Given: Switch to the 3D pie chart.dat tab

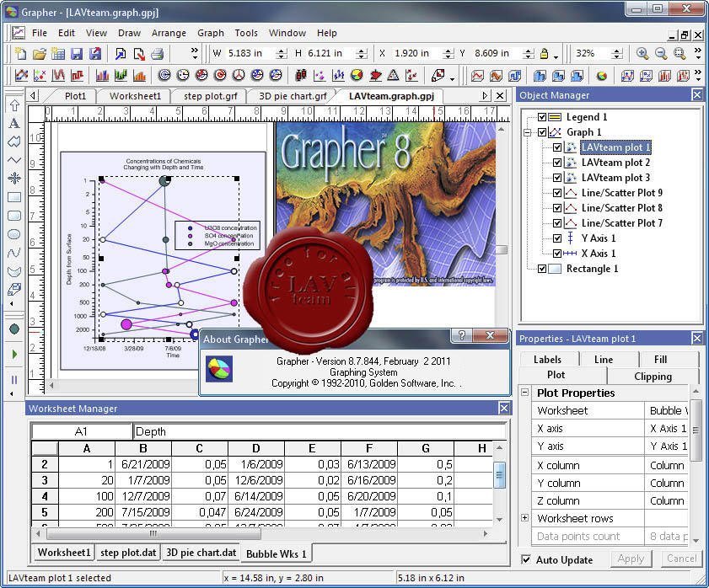Looking at the screenshot, I should pos(201,553).
